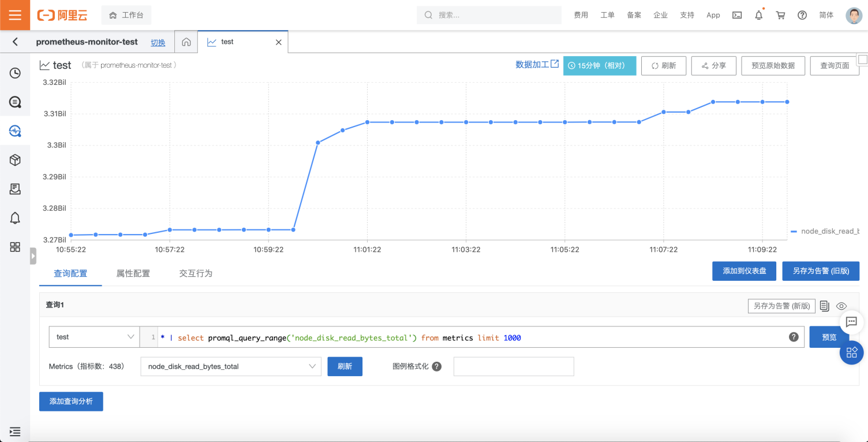Image resolution: width=868 pixels, height=442 pixels.
Task: Open the cube resources sidebar icon
Action: tap(15, 160)
